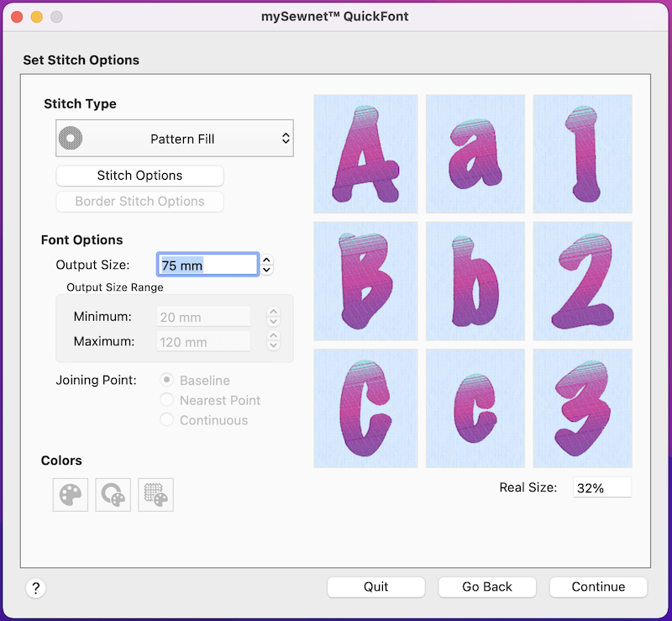The width and height of the screenshot is (672, 621).
Task: Select the lowercase b preview thumbnail
Action: [475, 281]
